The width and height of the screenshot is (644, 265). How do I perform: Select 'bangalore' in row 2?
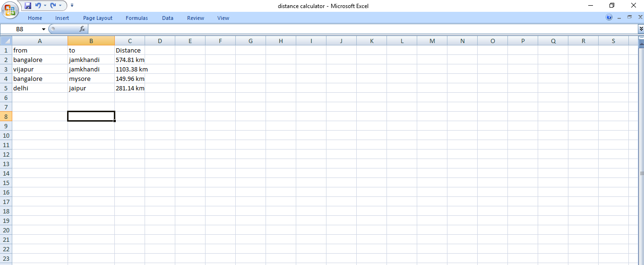40,60
